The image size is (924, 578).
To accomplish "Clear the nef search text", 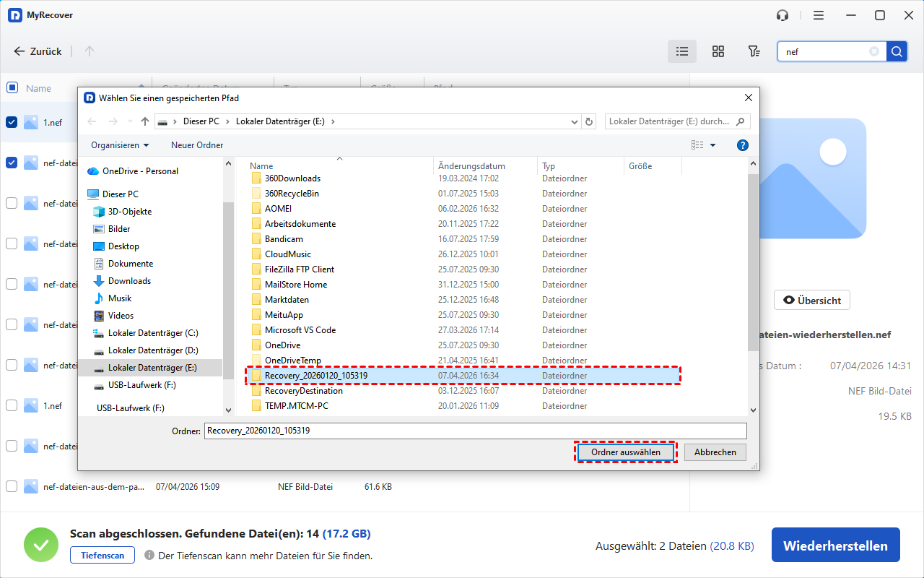I will coord(874,51).
